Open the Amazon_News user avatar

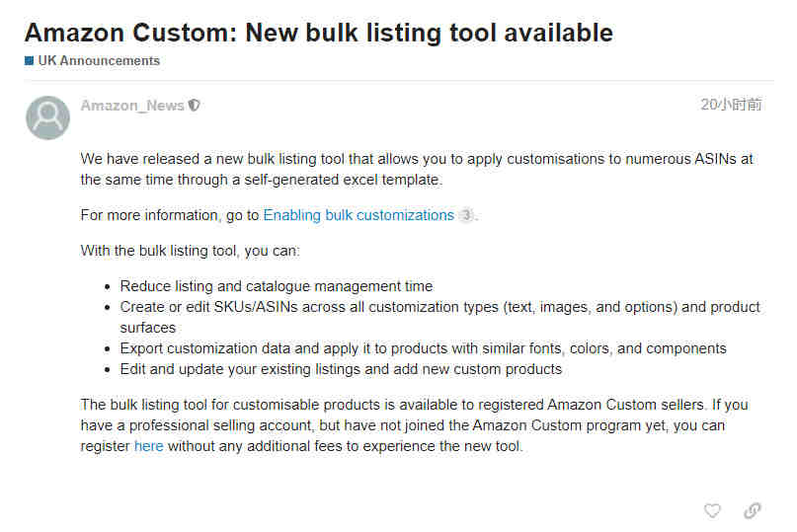coord(47,117)
